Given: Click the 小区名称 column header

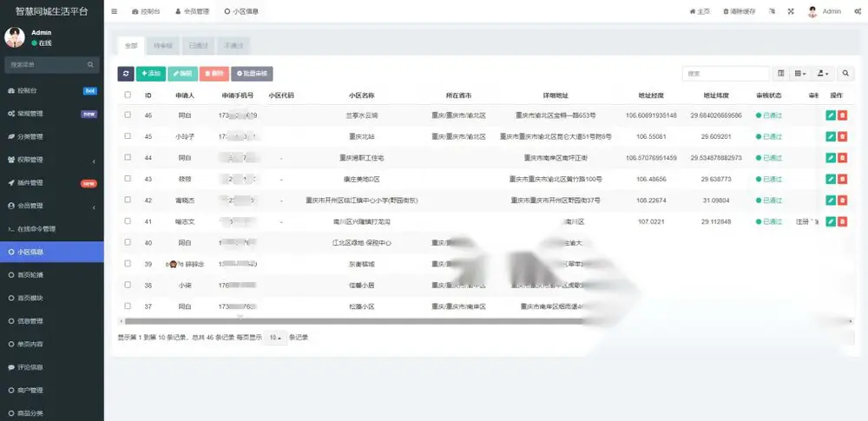Looking at the screenshot, I should 361,95.
